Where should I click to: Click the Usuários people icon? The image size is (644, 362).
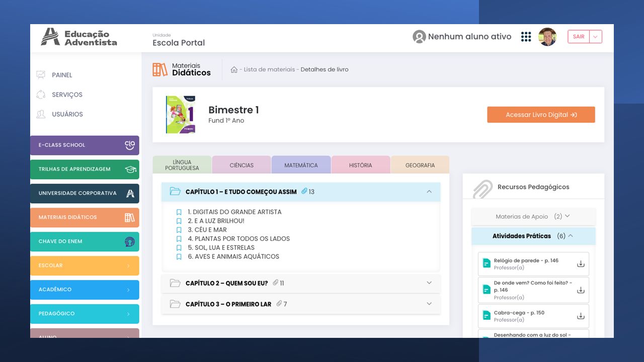pyautogui.click(x=41, y=114)
